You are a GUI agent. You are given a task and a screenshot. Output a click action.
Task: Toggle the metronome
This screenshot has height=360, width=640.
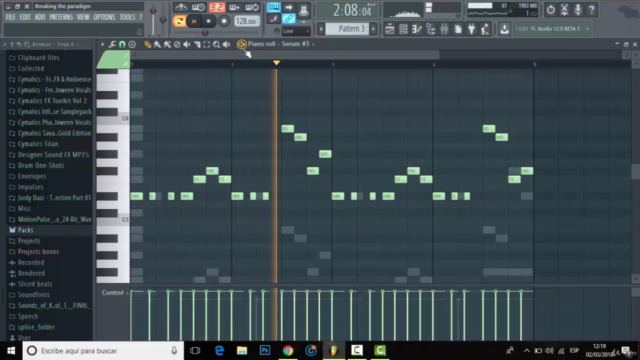(x=180, y=7)
